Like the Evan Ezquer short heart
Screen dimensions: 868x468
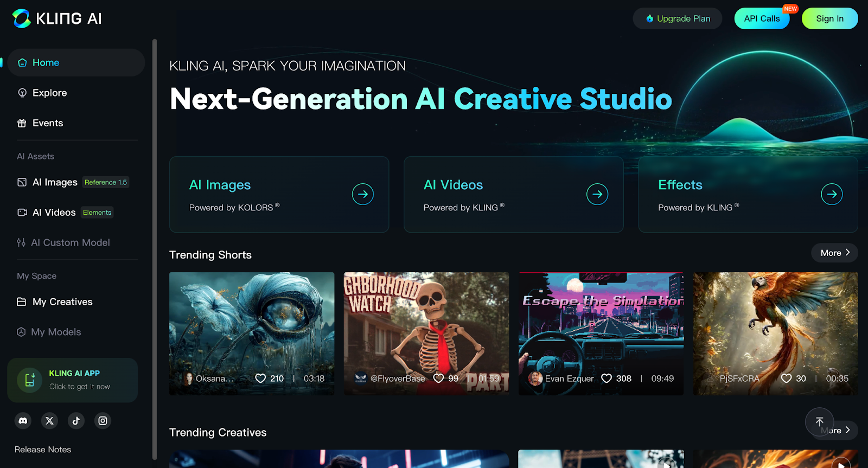pos(607,379)
